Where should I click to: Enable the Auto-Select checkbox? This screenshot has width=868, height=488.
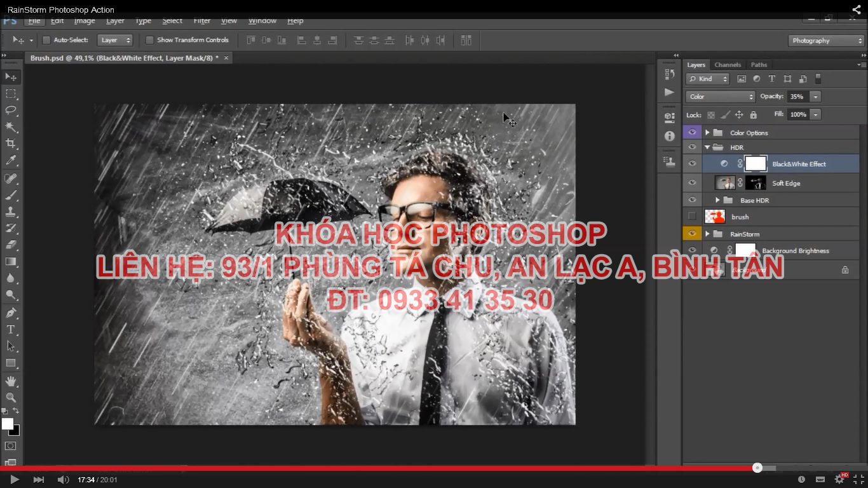coord(46,40)
